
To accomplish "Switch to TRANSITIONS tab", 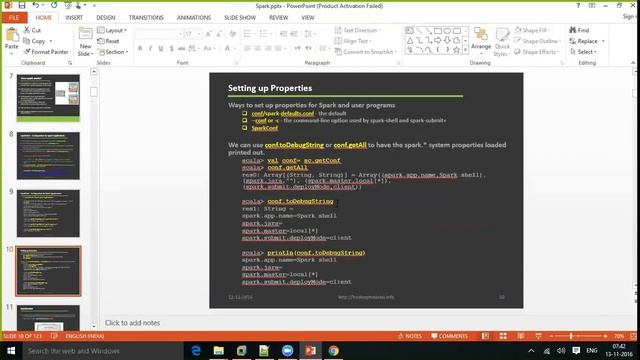I will pyautogui.click(x=146, y=18).
